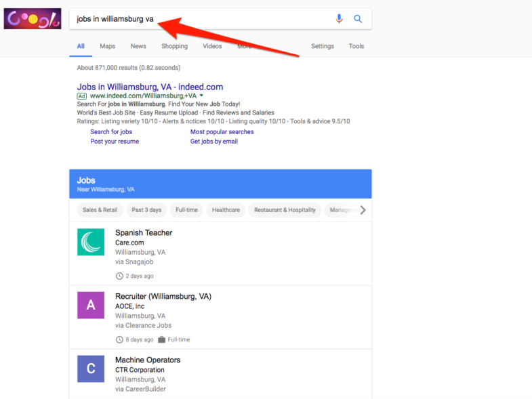Screen dimensions: 532x399
Task: Switch to the Maps tab
Action: click(x=108, y=46)
